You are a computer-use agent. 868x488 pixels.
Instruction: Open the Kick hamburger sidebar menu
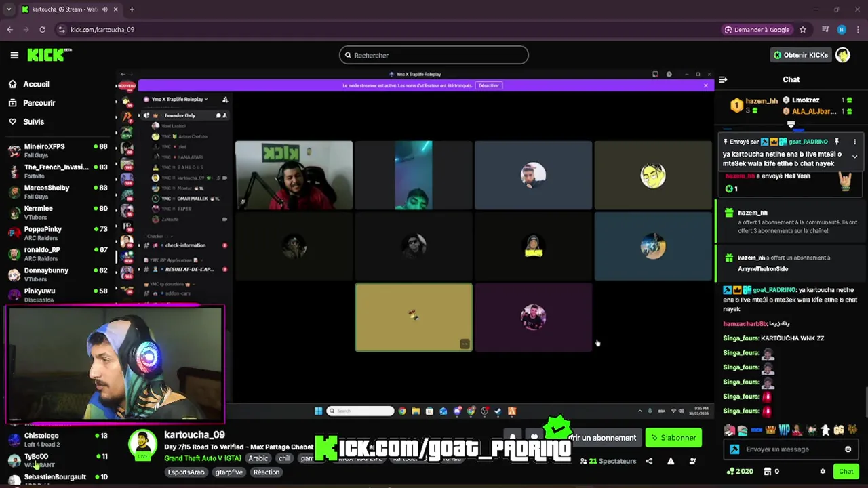14,55
